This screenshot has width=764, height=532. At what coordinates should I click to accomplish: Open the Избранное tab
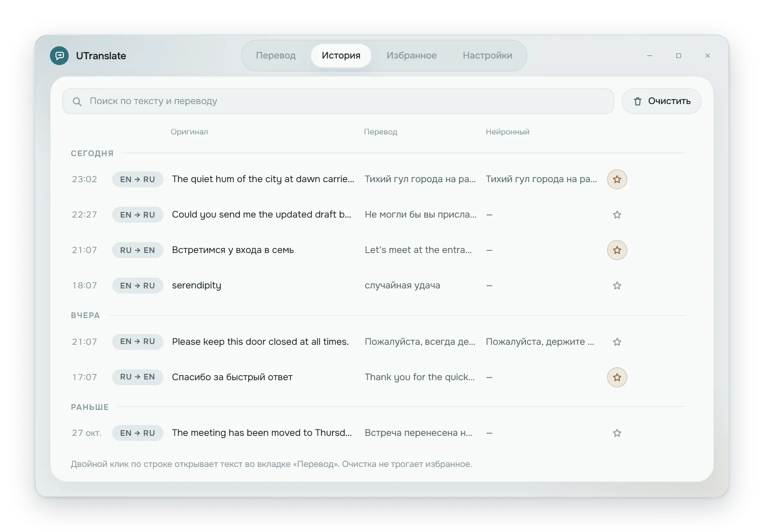412,56
